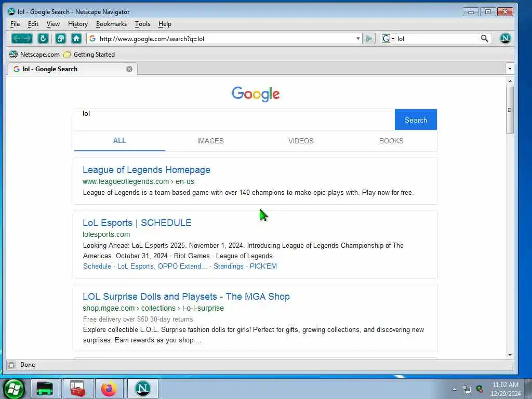The height and width of the screenshot is (399, 532).
Task: Switch to Netscape Navigator on the taskbar
Action: click(142, 389)
